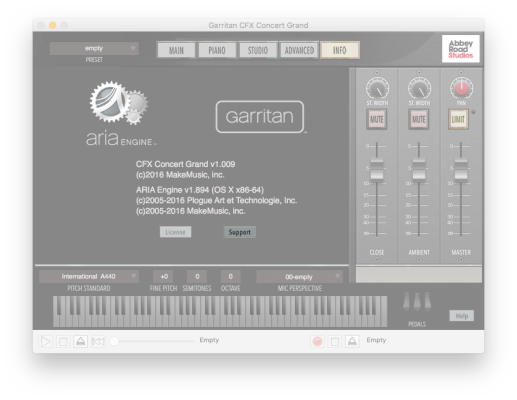The height and width of the screenshot is (400, 517).
Task: Click the License button
Action: [x=175, y=232]
